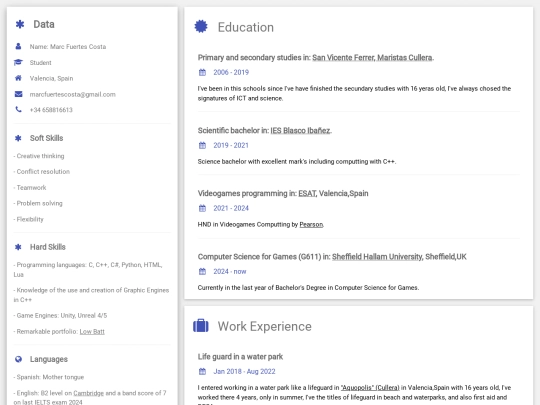Click the badge icon next to Education heading
Image resolution: width=540 pixels, height=405 pixels.
[x=201, y=27]
